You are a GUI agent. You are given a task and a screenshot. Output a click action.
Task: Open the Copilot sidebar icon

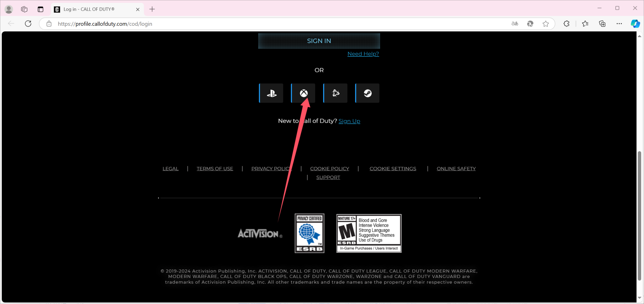[635, 24]
